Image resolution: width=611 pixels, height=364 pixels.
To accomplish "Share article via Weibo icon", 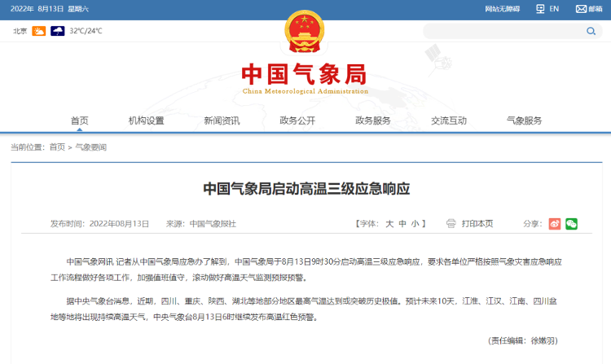I will click(x=555, y=224).
